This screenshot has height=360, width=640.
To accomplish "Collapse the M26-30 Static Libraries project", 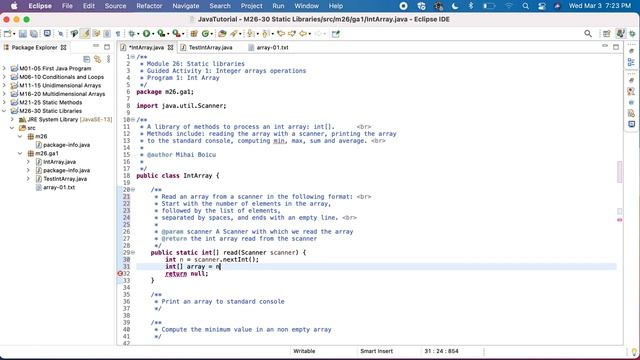I will coord(4,111).
